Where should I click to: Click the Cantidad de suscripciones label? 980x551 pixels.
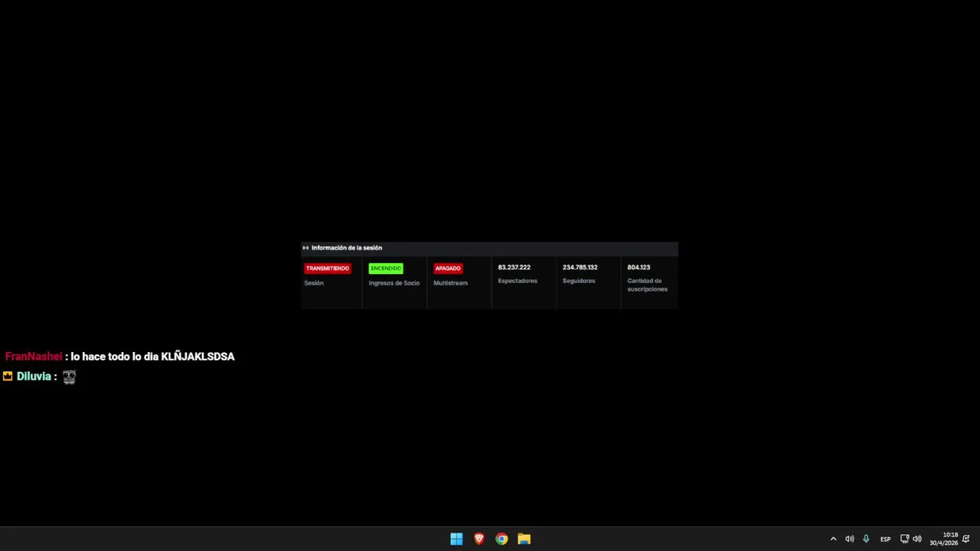click(647, 285)
